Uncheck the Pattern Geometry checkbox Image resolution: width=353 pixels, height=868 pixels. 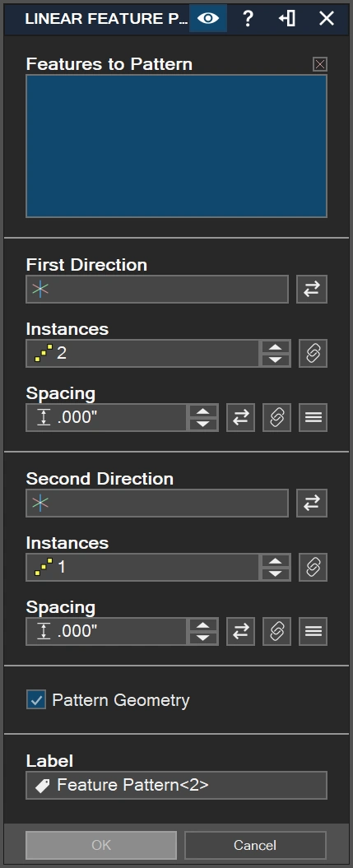pos(36,699)
